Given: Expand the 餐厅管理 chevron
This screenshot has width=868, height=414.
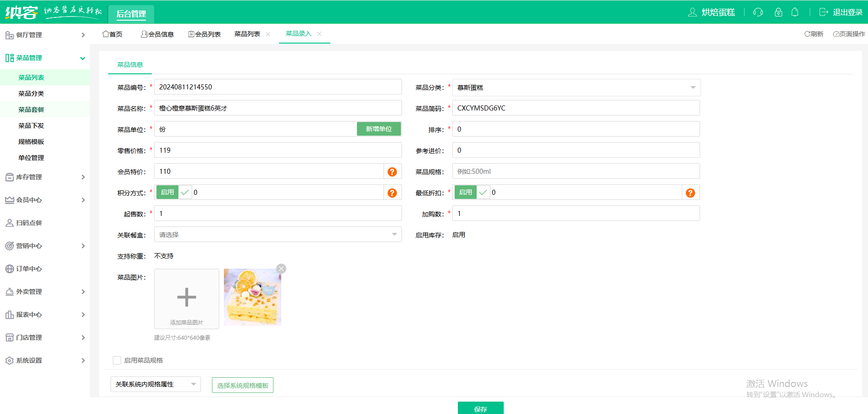Looking at the screenshot, I should (83, 35).
